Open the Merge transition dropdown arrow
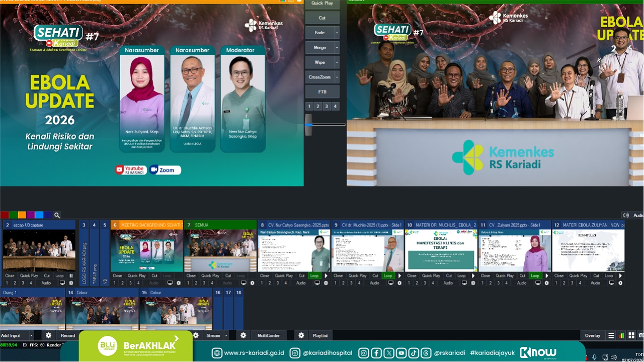Viewport: 644px width, 362px height. click(337, 47)
